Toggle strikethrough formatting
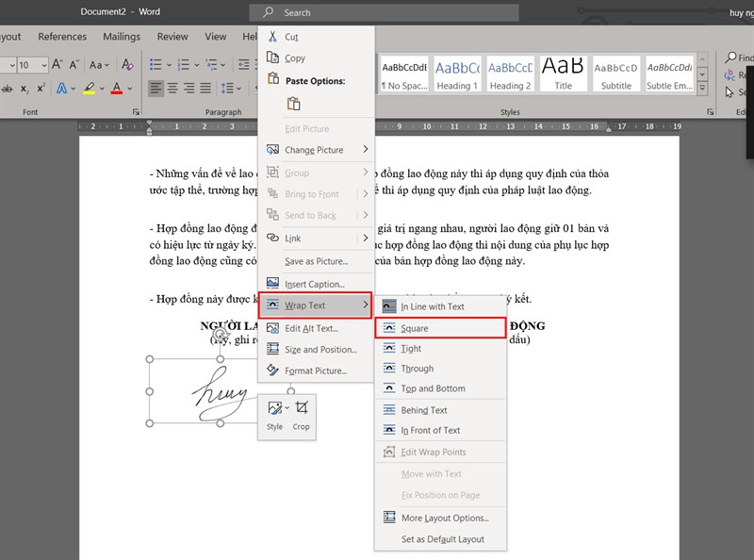This screenshot has height=560, width=754. (x=7, y=89)
